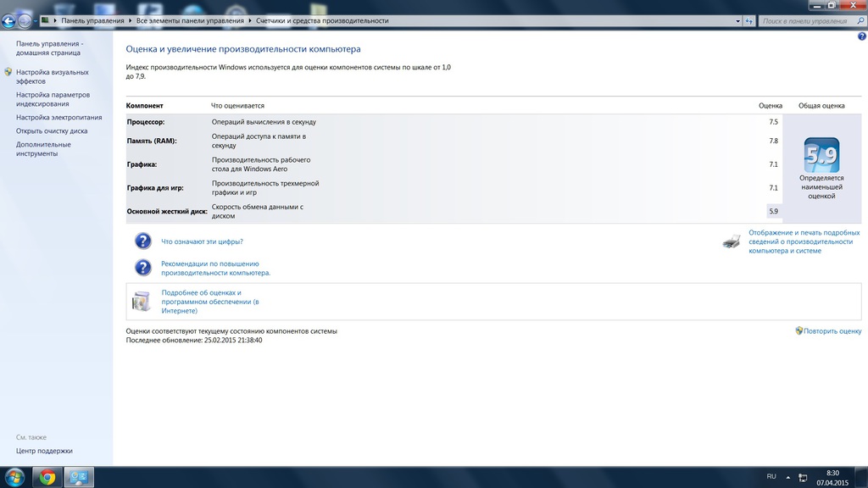The width and height of the screenshot is (868, 488).
Task: Click the software box icon next to 'Подробнее об оценках'
Action: click(x=142, y=301)
